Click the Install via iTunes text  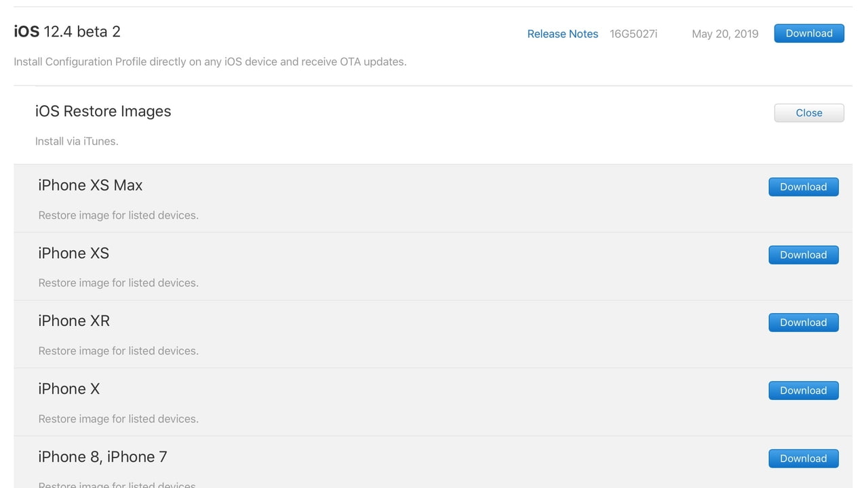tap(77, 142)
